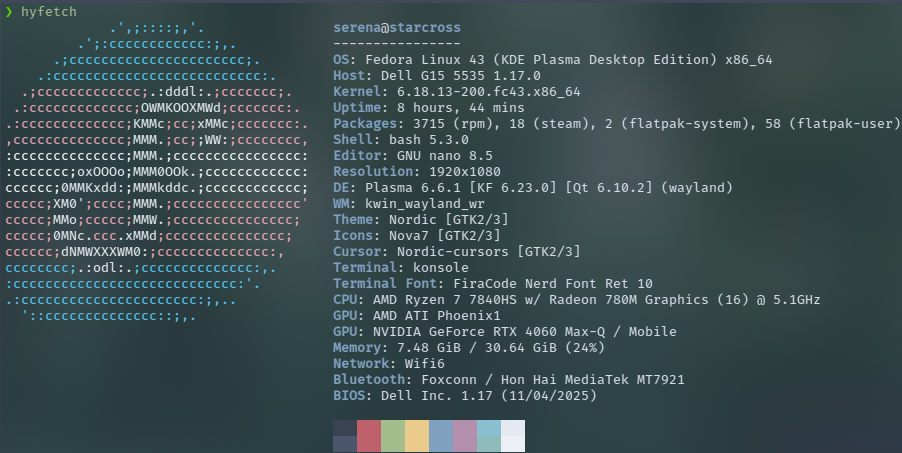
Task: Click the cyan color swatch
Action: [x=489, y=436]
